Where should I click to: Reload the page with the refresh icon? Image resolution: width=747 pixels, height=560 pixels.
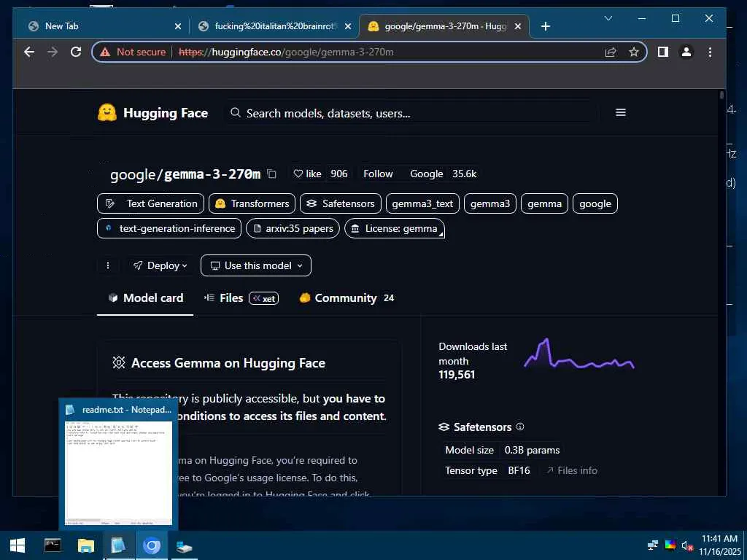[76, 52]
